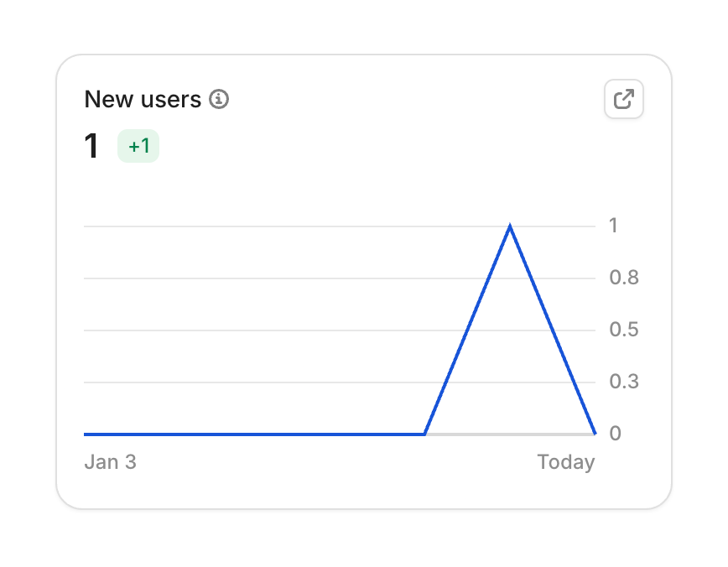
Task: Click the 0.3 horizontal gridline
Action: pos(252,382)
